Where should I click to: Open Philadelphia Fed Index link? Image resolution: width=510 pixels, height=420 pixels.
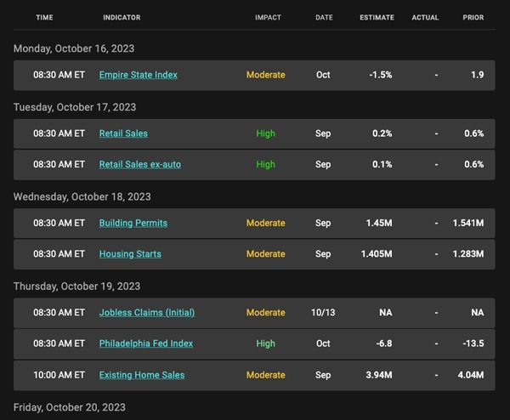(145, 343)
